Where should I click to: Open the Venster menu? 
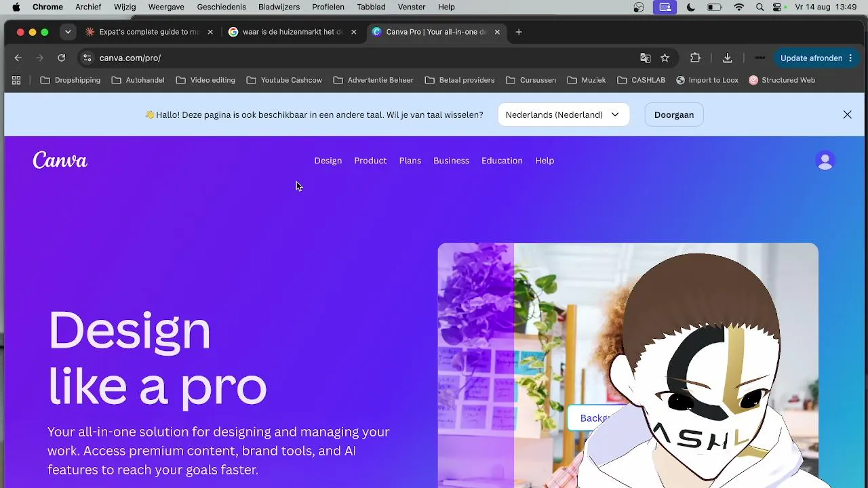coord(412,7)
